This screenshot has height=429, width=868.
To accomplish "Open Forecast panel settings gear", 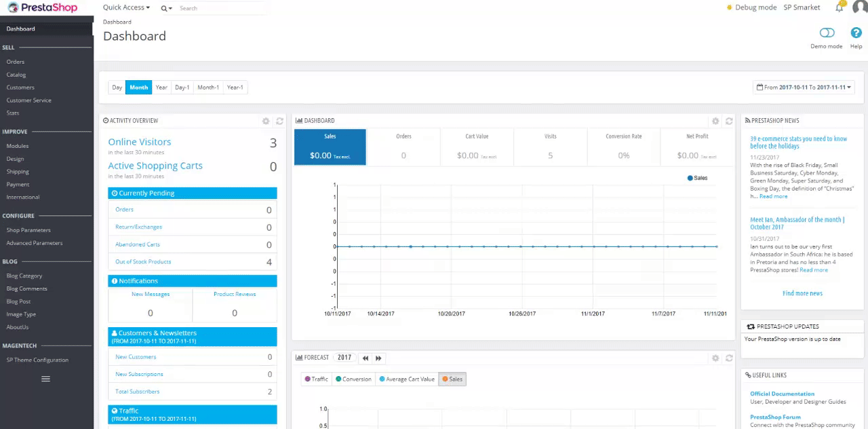I will pyautogui.click(x=715, y=358).
